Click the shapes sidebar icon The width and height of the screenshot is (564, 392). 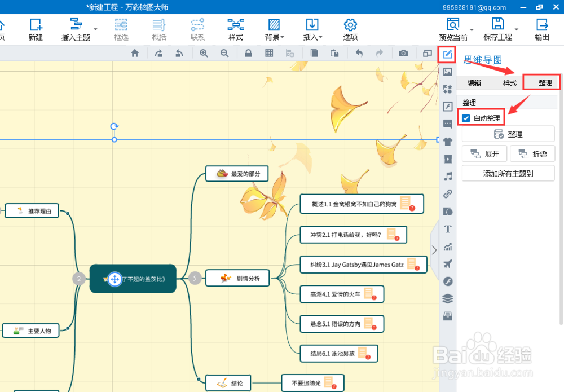click(447, 89)
